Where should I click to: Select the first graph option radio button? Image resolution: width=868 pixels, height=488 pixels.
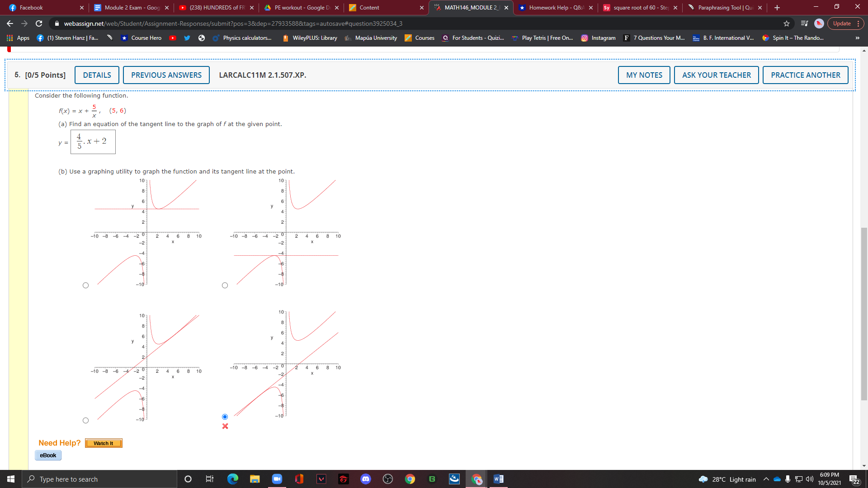(85, 285)
